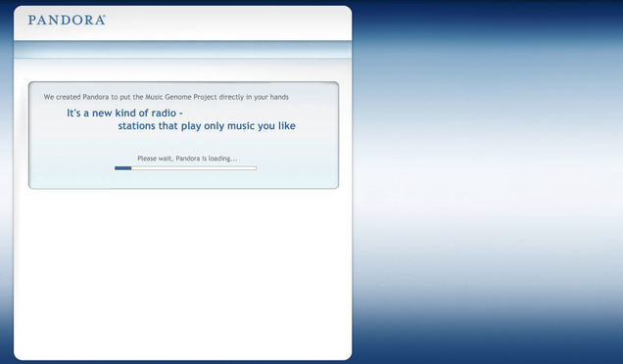Click the light blue band below the header

pos(183,50)
